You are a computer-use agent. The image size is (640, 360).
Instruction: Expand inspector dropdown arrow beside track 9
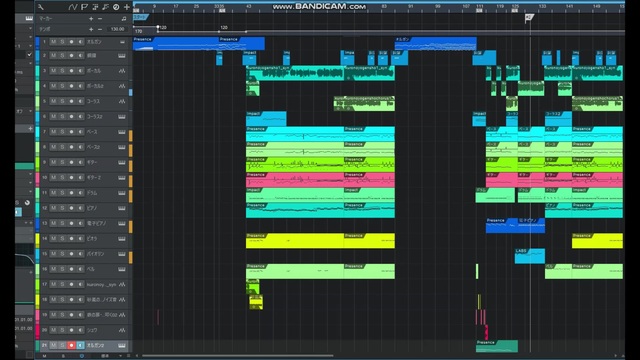[30, 174]
